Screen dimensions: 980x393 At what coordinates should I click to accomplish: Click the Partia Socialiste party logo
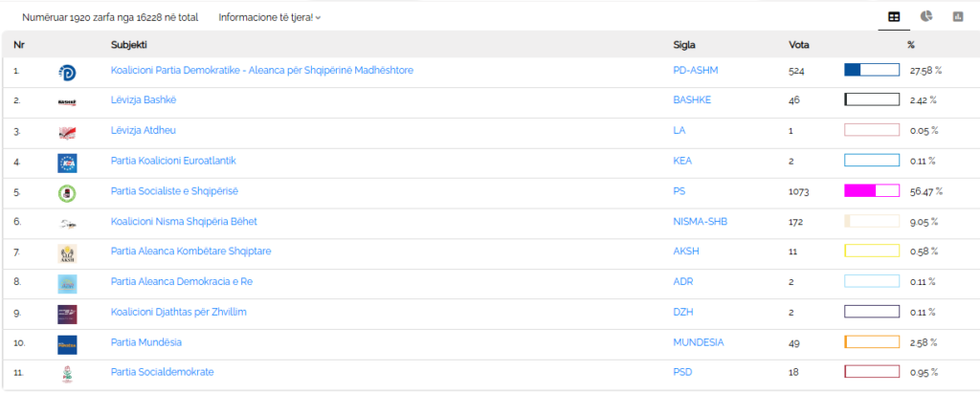pos(67,193)
